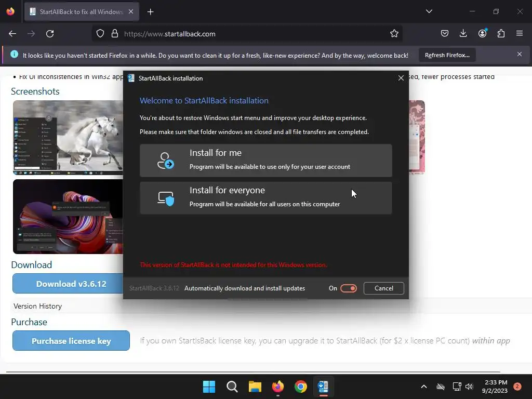
Task: Choose Install for me option
Action: 265,160
